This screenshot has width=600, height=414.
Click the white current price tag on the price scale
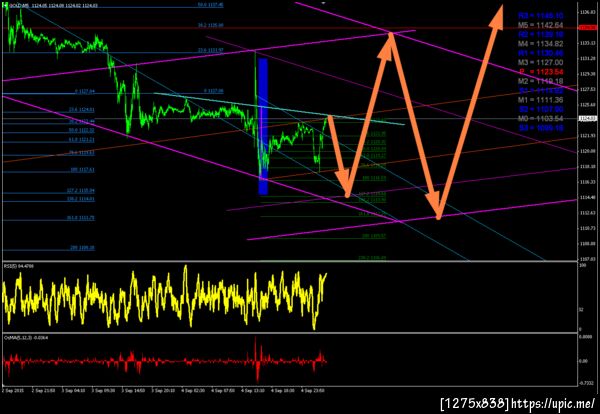pos(588,119)
